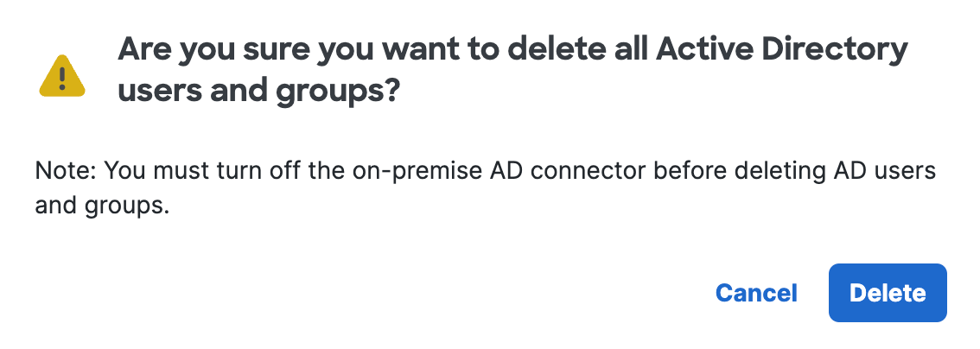The height and width of the screenshot is (349, 980).
Task: Click the Note text about AD connector
Action: point(485,187)
